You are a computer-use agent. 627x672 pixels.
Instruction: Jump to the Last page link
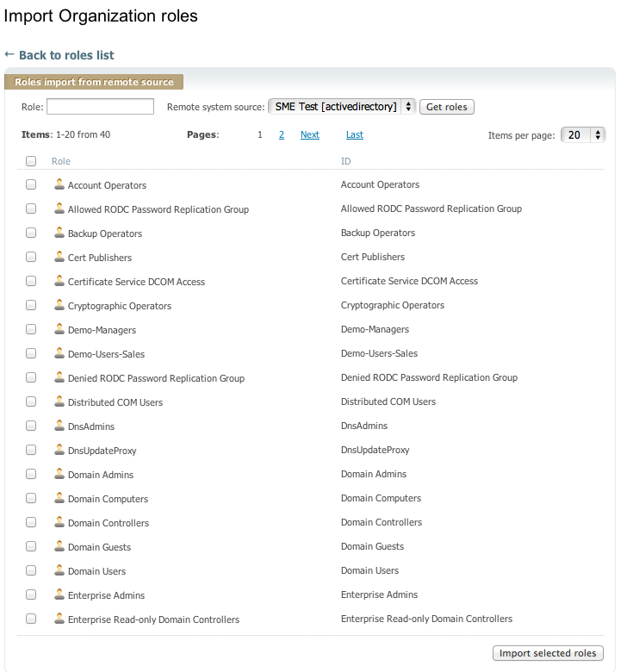pos(354,134)
